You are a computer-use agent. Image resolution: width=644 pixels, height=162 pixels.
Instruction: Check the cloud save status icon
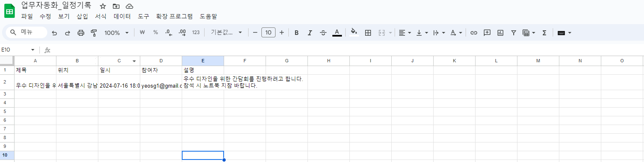(129, 6)
